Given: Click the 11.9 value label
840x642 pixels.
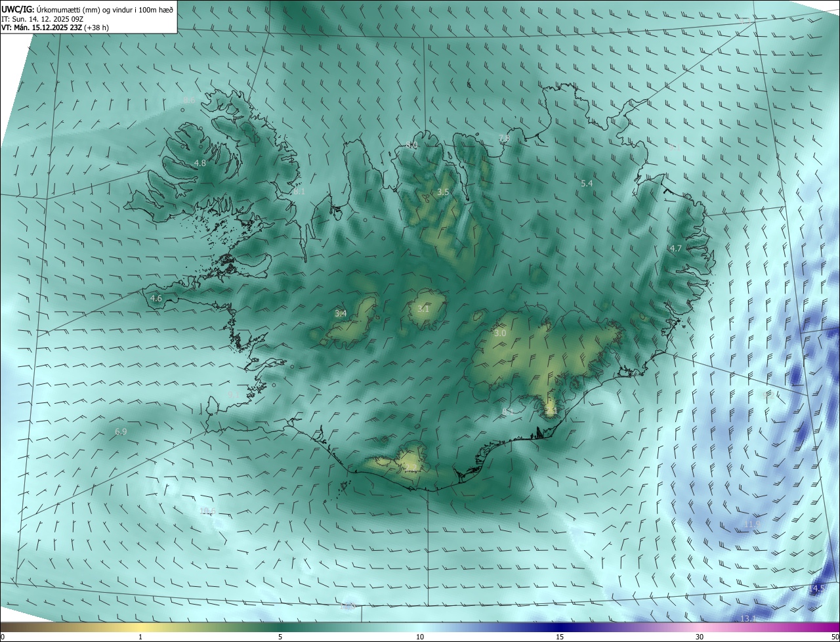Looking at the screenshot, I should coord(751,524).
